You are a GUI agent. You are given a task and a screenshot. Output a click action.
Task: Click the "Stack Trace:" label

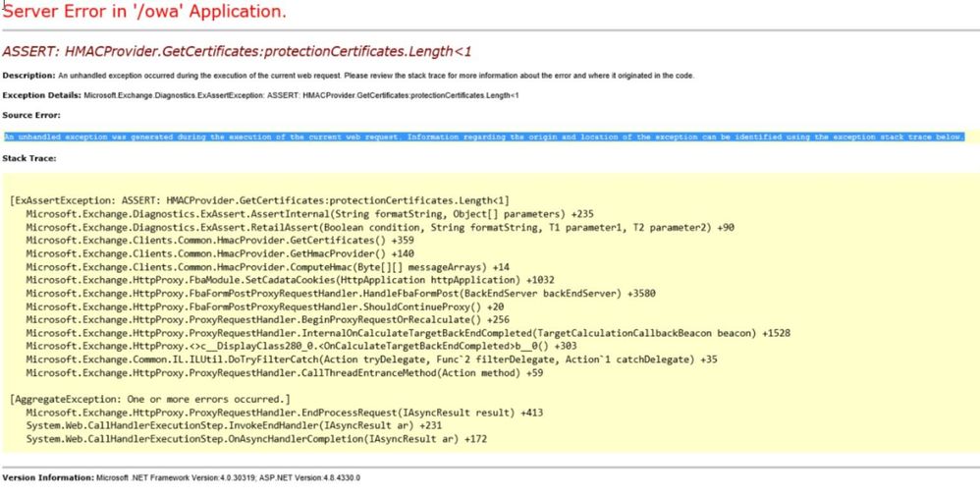coord(29,159)
